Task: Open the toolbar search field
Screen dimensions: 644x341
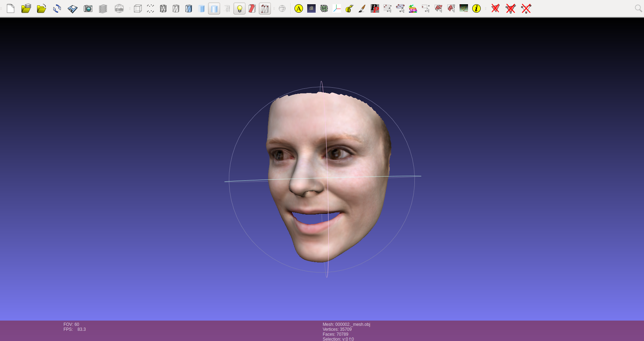Action: click(638, 8)
